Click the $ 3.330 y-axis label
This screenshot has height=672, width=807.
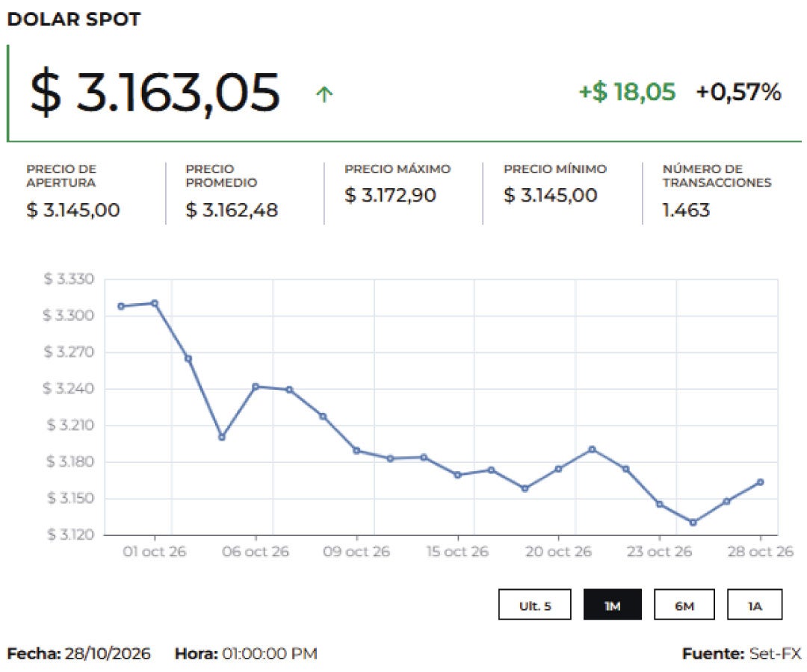69,279
